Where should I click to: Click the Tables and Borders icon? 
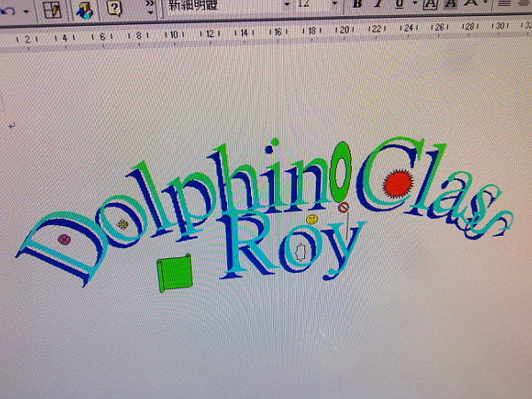[x=52, y=10]
